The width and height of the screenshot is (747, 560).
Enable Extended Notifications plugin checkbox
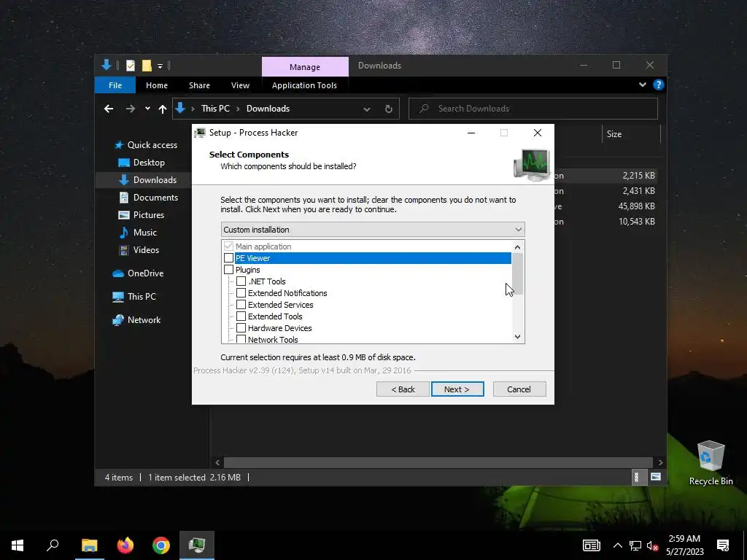[x=241, y=293]
